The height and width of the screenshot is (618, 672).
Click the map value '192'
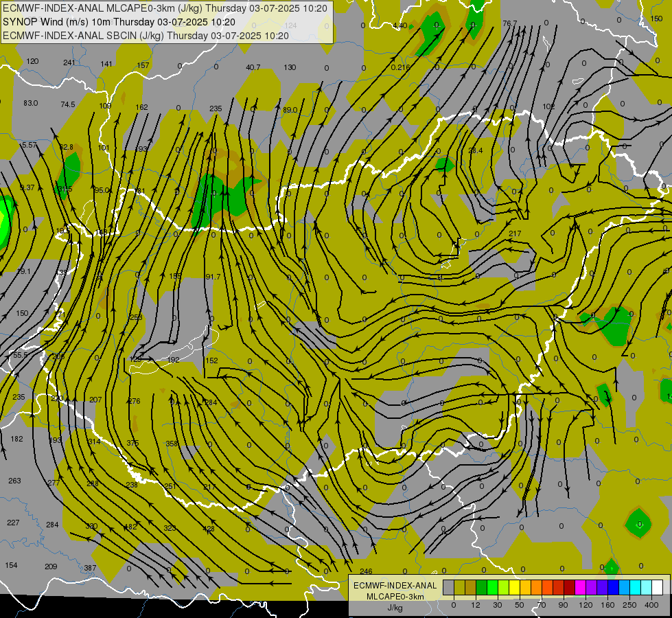coord(174,360)
